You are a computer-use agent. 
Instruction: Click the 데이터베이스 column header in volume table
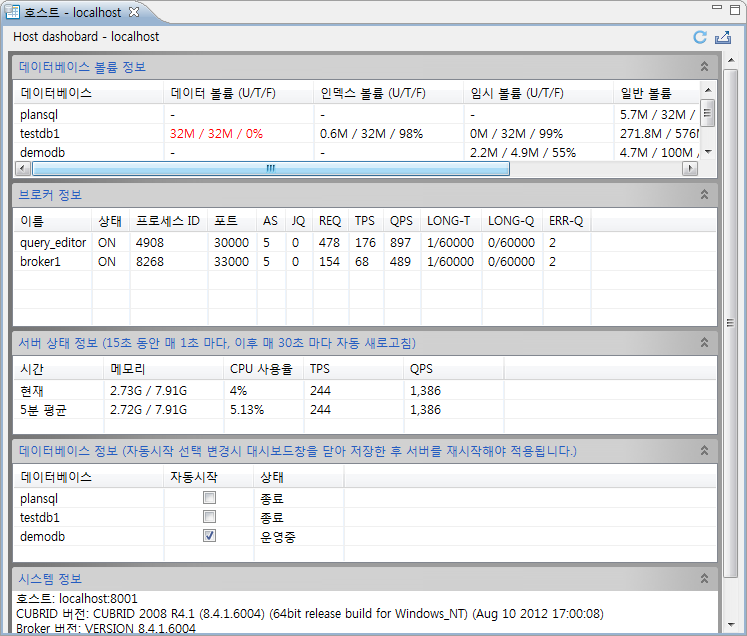tap(57, 93)
